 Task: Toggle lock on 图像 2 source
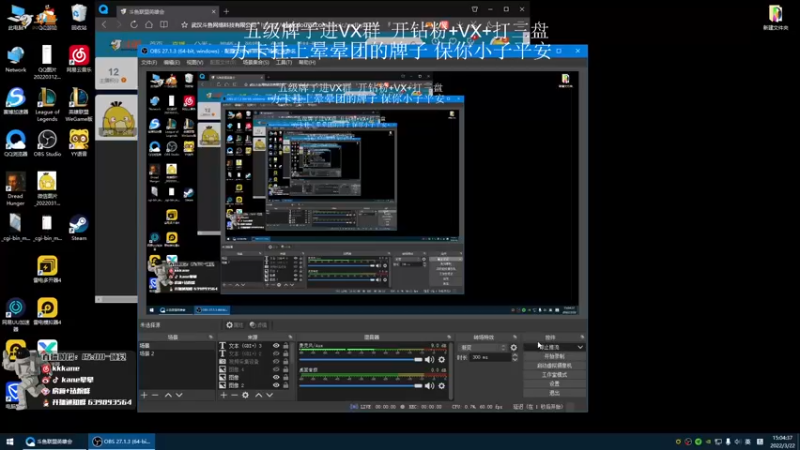click(x=286, y=385)
